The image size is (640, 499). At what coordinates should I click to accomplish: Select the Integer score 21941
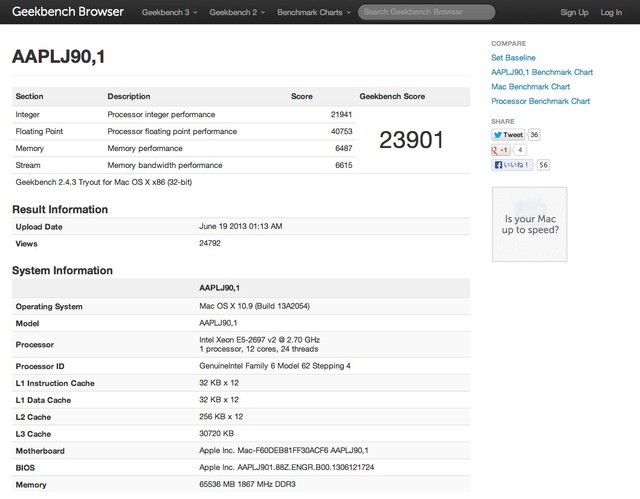click(341, 115)
